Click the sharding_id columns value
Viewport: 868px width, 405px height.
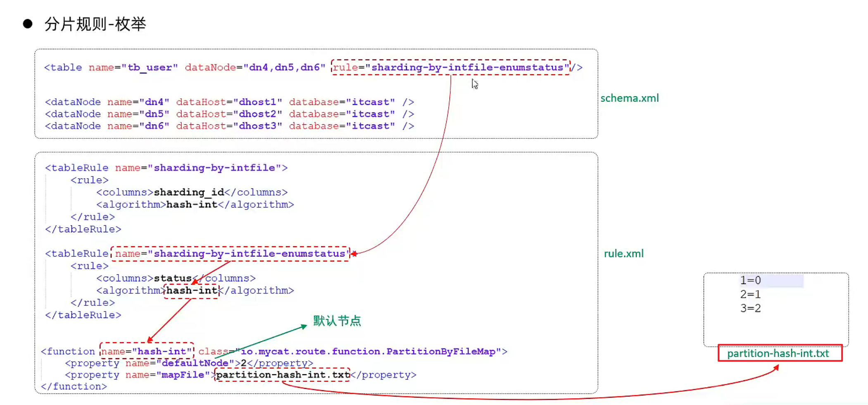tap(189, 193)
